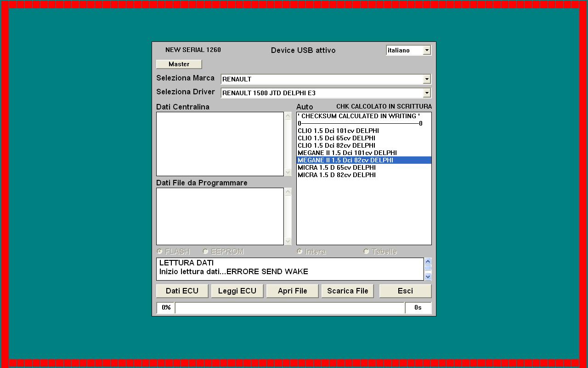Screen dimensions: 588x368
Task: Click the 0s elapsed time field
Action: 418,308
